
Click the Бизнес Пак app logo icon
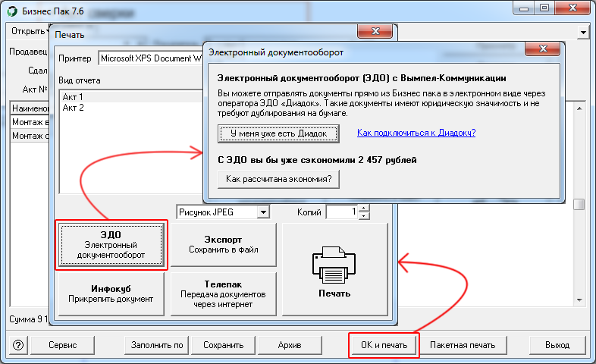[x=12, y=11]
